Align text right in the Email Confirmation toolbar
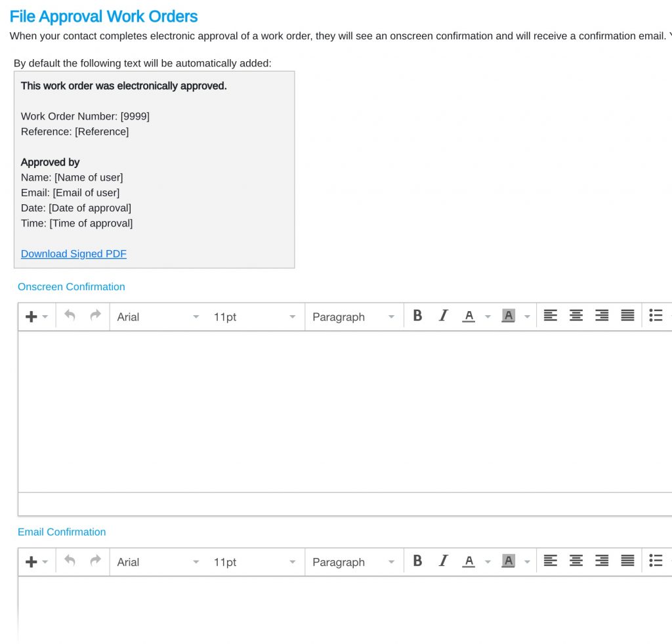Image resolution: width=672 pixels, height=644 pixels. pyautogui.click(x=602, y=561)
